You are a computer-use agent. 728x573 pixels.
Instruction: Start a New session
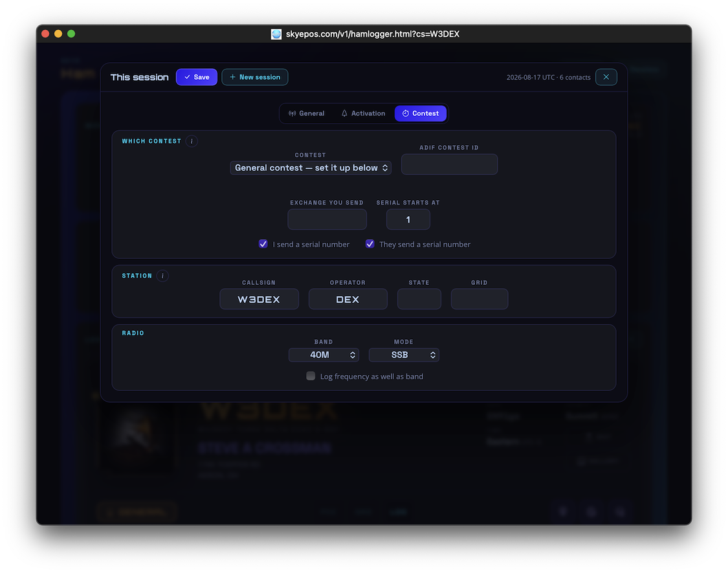tap(255, 77)
